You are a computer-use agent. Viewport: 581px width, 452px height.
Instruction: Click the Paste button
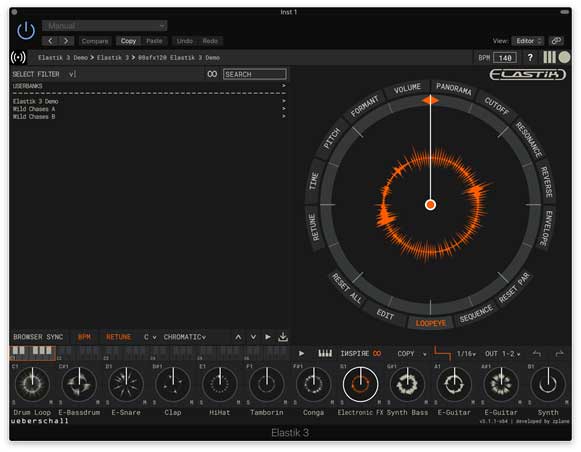154,41
